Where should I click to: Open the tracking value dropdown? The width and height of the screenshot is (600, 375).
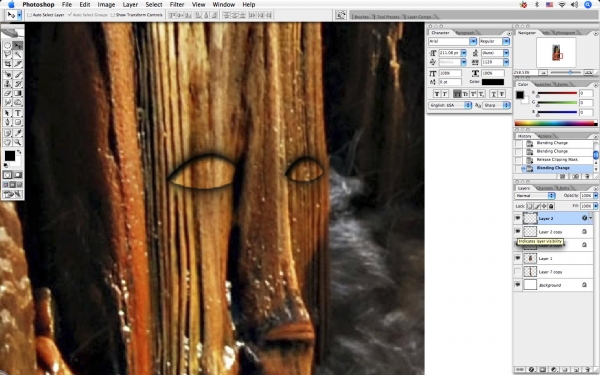click(506, 62)
